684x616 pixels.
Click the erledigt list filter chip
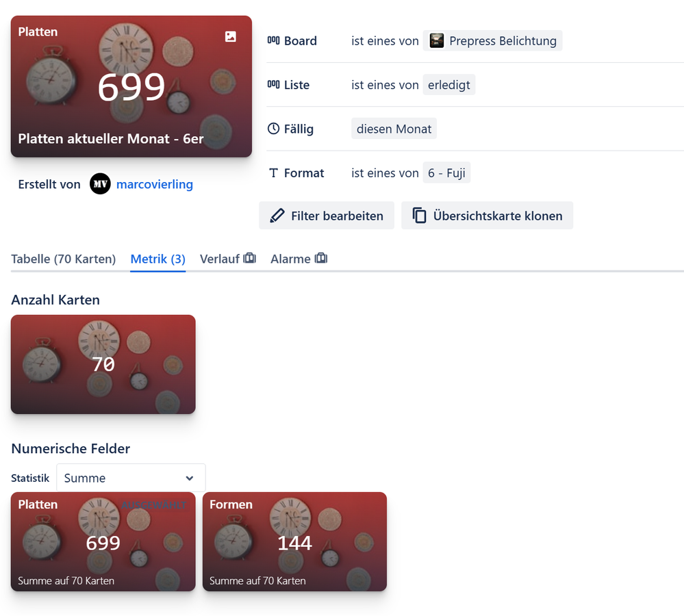coord(448,85)
